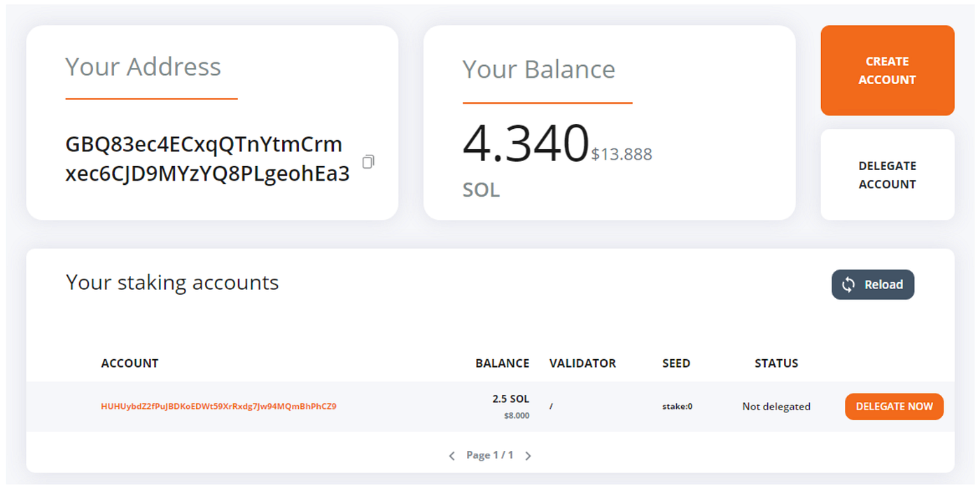Click the STATUS column header
The image size is (980, 488).
click(776, 363)
